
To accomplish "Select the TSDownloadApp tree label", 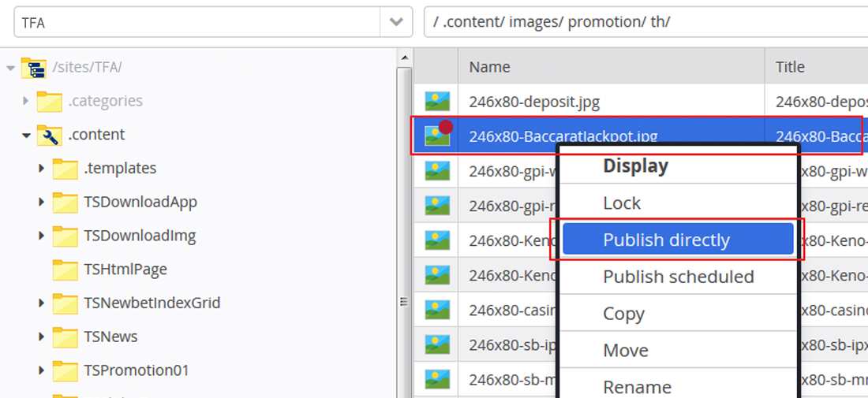I will (140, 203).
